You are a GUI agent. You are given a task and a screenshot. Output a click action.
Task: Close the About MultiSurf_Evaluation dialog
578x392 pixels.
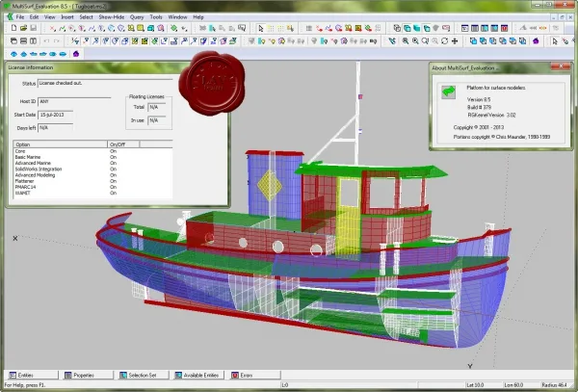tap(561, 66)
